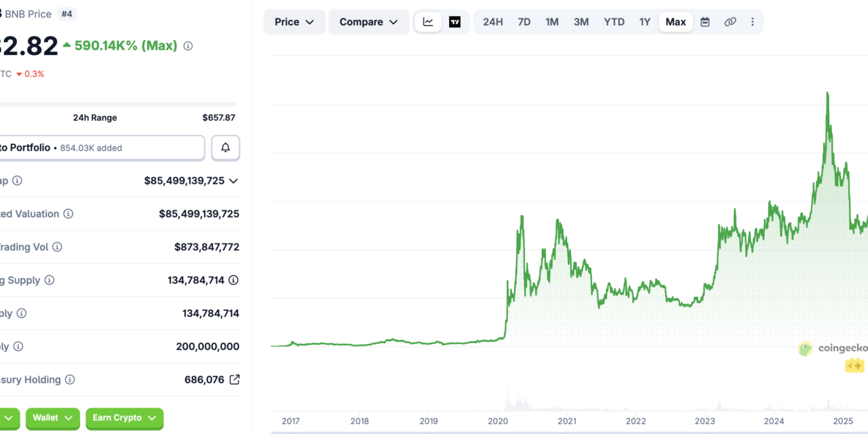Select the Max time range
868x434 pixels.
pyautogui.click(x=675, y=22)
